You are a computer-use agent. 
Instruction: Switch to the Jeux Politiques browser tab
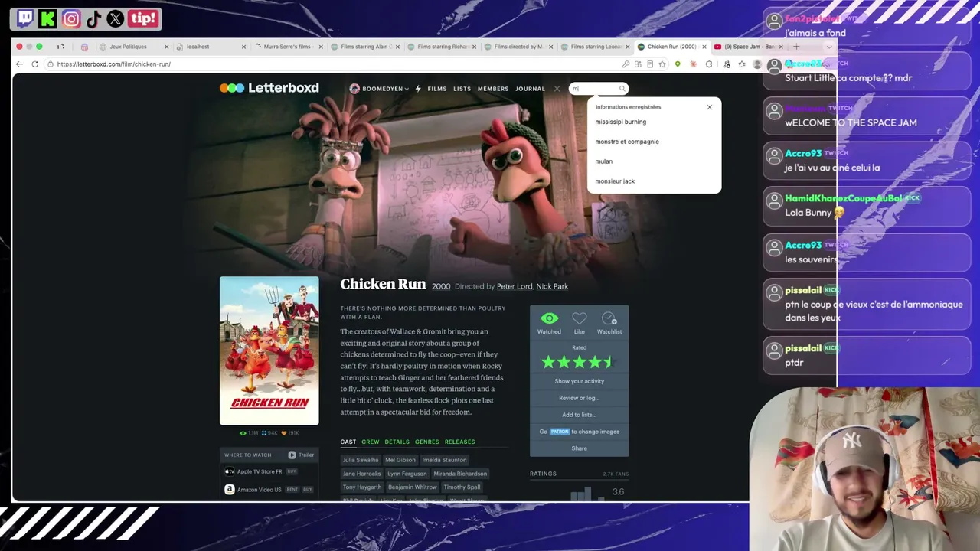pos(134,47)
